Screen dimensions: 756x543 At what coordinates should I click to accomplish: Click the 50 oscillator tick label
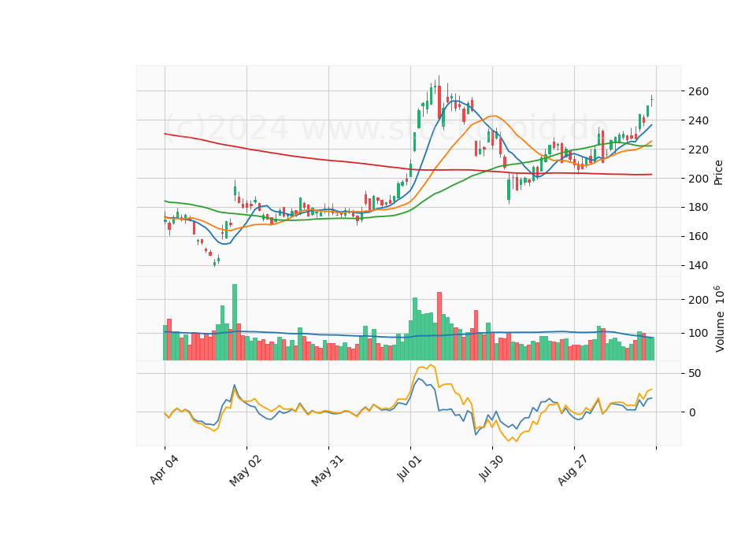point(695,373)
